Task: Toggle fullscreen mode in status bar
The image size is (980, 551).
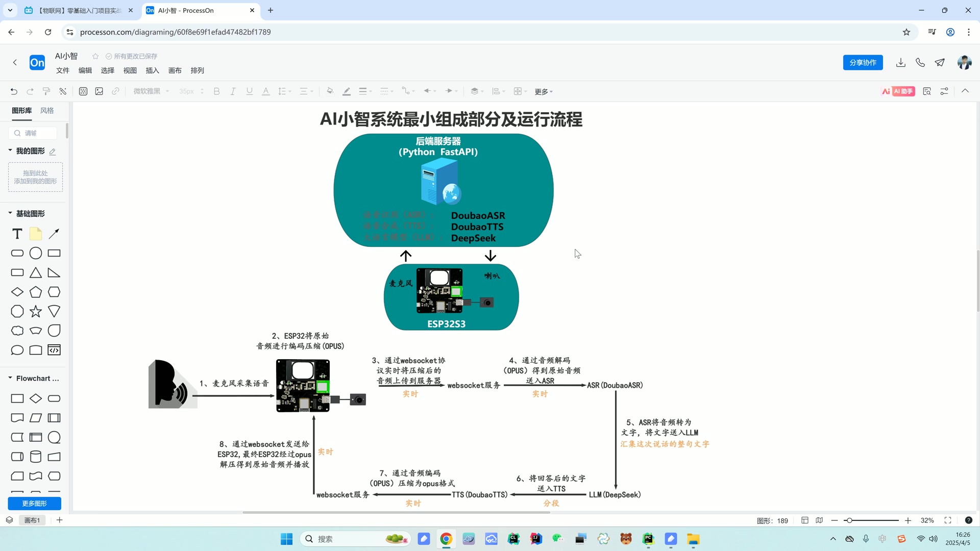Action: point(948,520)
